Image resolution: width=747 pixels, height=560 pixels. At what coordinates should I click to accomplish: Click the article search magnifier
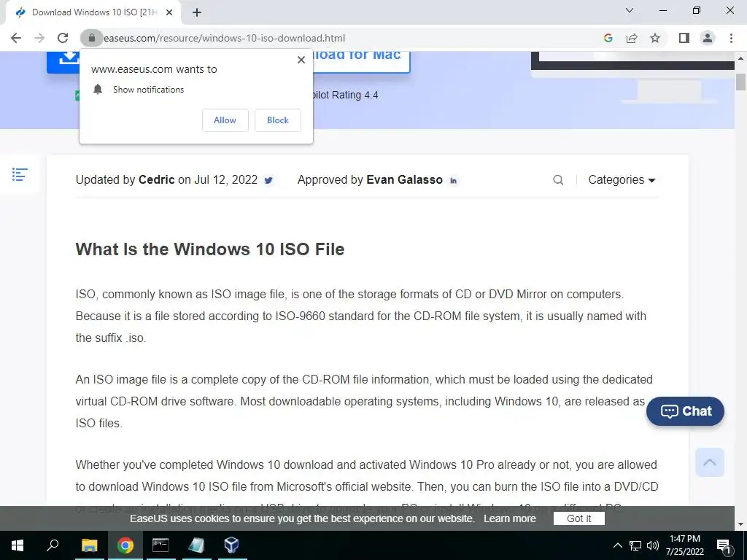(x=558, y=180)
